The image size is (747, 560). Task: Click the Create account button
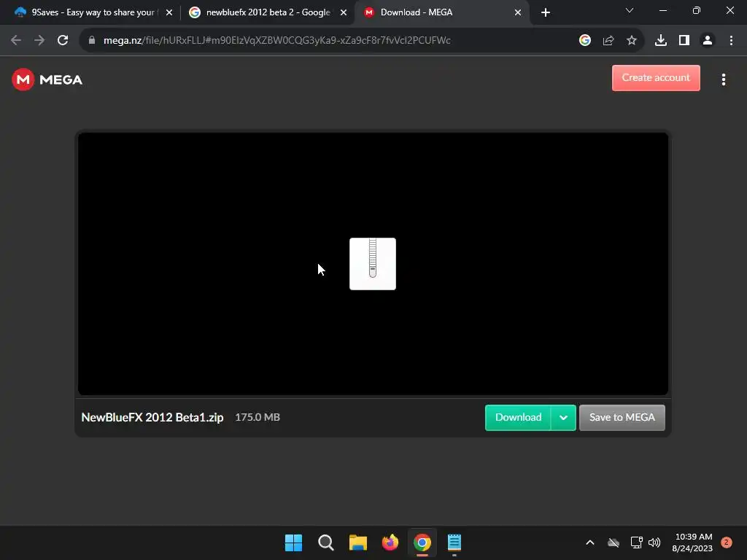(x=656, y=77)
